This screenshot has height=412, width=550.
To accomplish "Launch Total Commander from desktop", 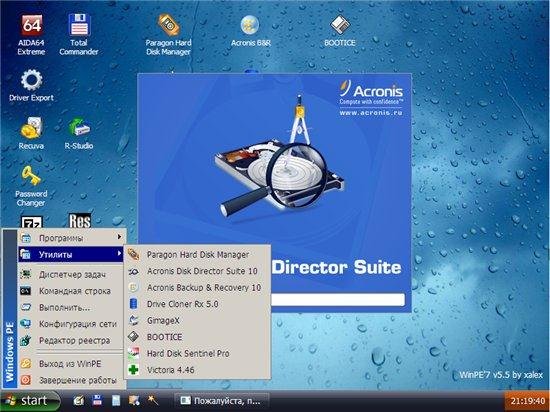I will click(x=79, y=34).
